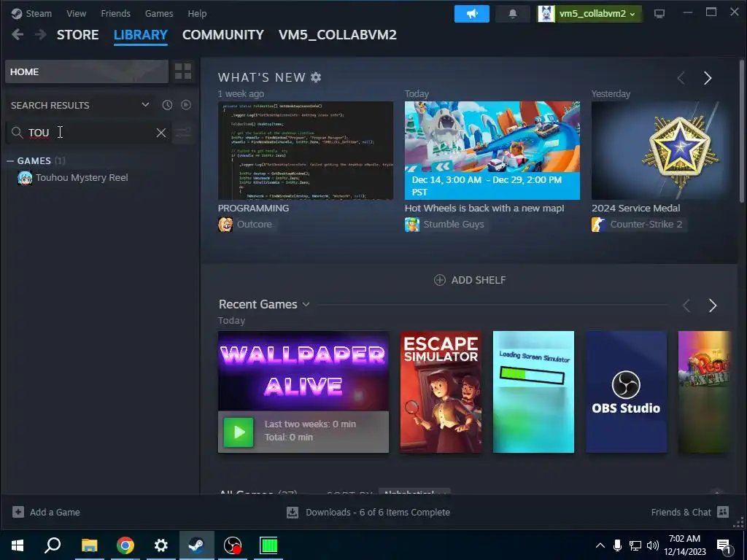
Task: Toggle sort by recent activity clock icon
Action: [x=167, y=105]
